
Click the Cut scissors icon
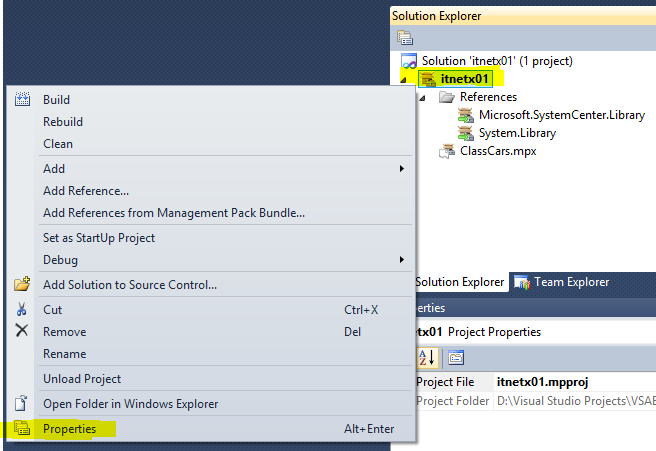[22, 310]
